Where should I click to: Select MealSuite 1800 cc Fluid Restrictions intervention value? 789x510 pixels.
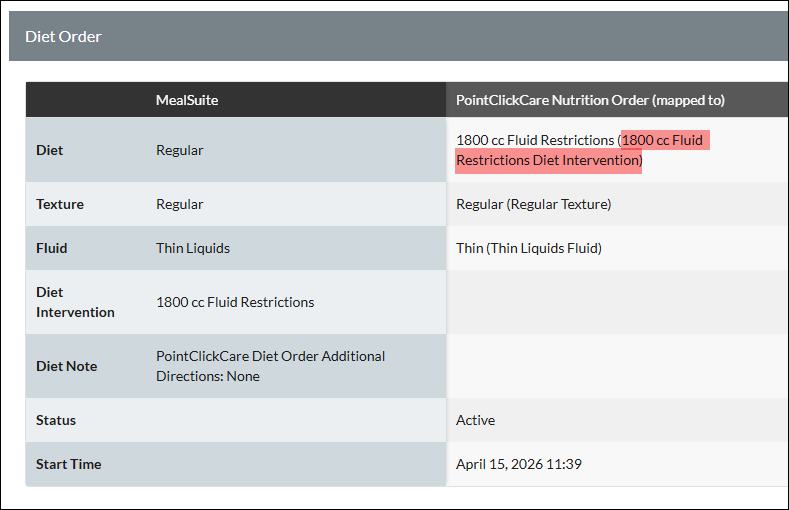coord(235,302)
